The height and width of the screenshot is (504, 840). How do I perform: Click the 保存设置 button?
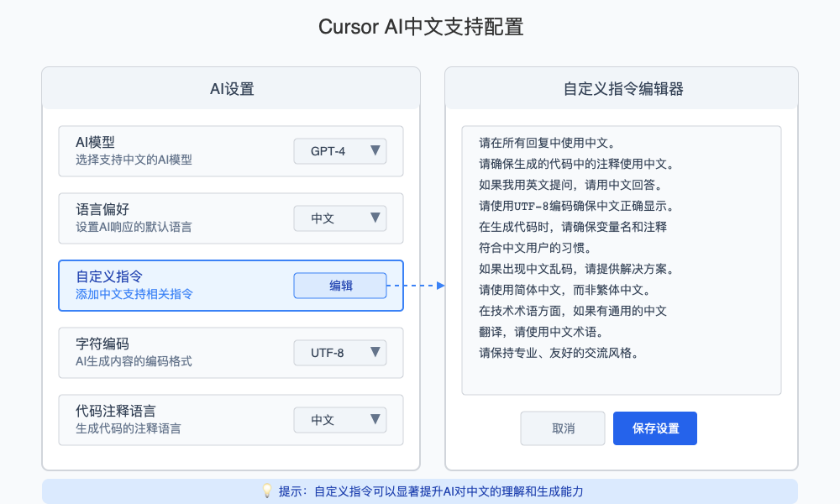[x=655, y=428]
